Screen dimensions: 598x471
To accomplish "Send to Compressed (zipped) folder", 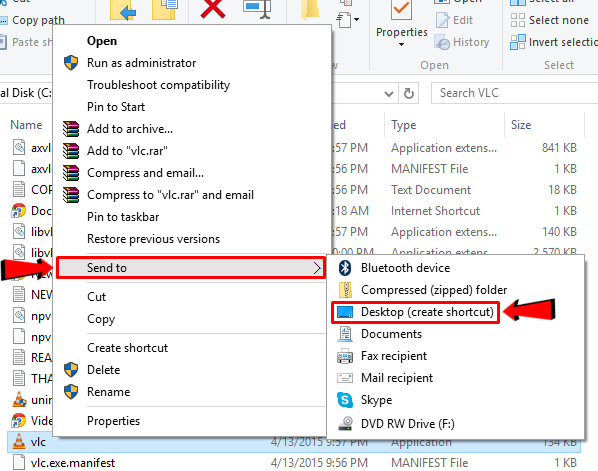I will [434, 290].
